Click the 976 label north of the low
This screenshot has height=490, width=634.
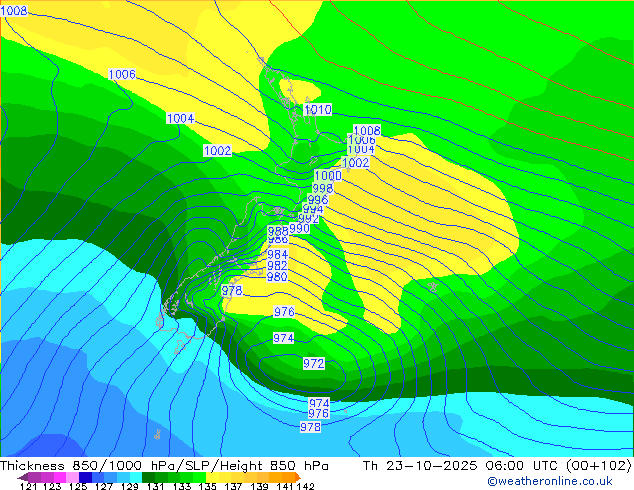[284, 312]
